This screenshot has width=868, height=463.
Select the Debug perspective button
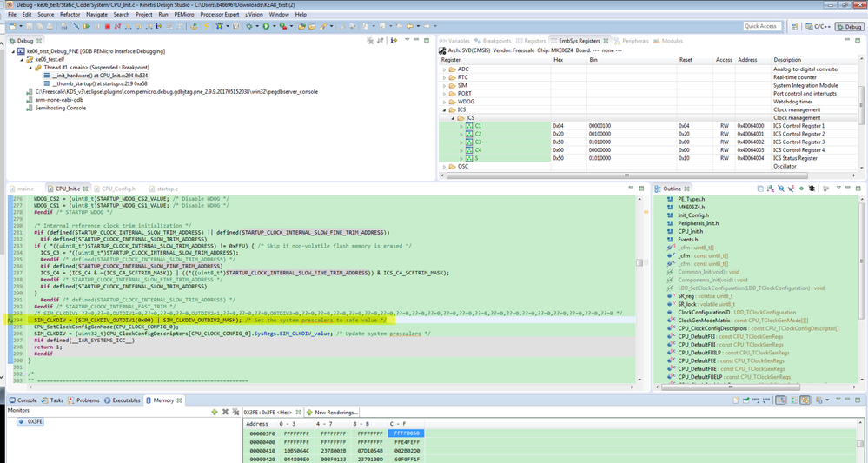847,26
